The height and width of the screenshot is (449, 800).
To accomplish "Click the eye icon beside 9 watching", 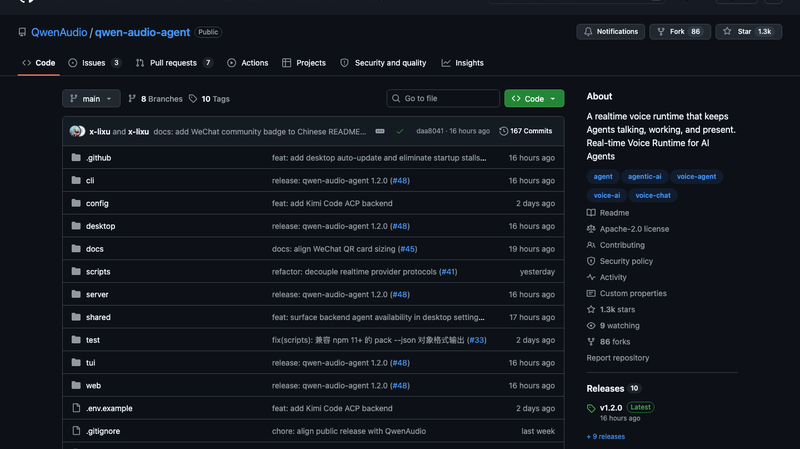I will tap(591, 326).
